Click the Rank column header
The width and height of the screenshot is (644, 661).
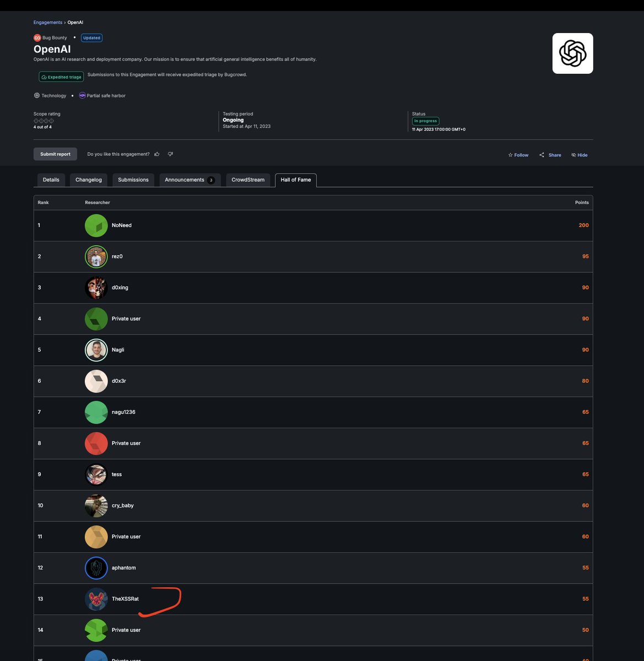(x=43, y=203)
